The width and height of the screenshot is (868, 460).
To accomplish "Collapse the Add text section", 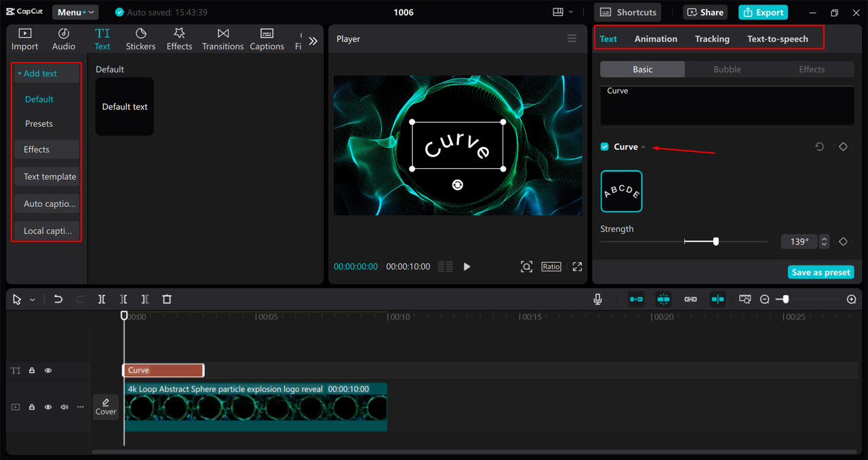I will (x=46, y=73).
